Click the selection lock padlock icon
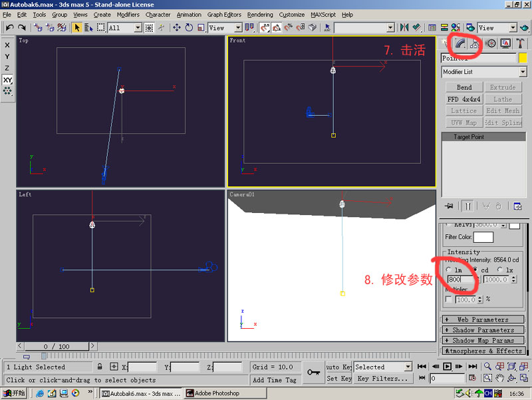Viewport: 532px width, 400px height. click(x=100, y=367)
